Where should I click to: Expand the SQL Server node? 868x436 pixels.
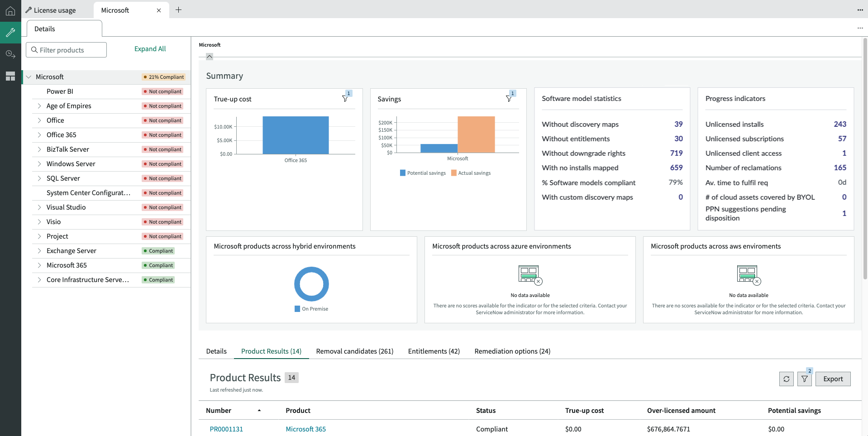click(x=39, y=178)
